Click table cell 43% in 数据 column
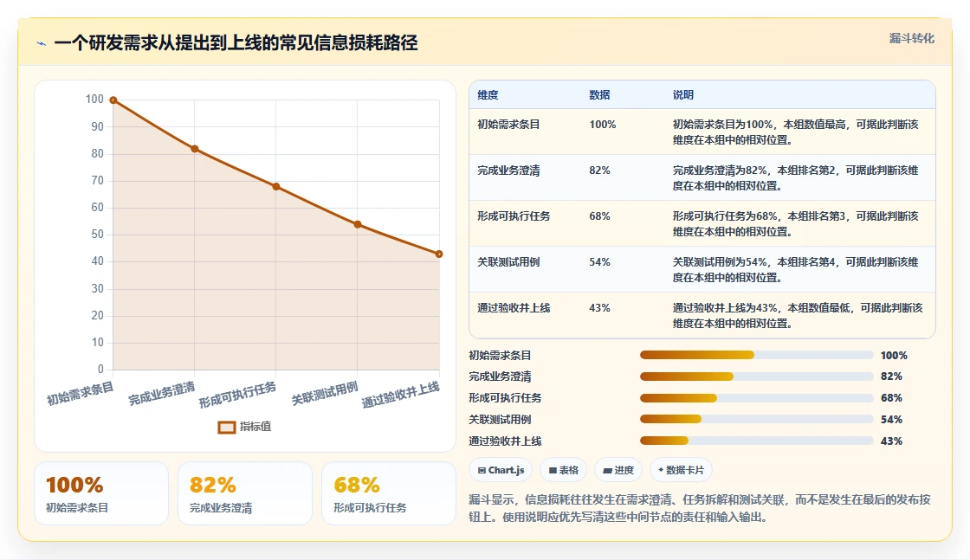This screenshot has width=970, height=560. [599, 308]
